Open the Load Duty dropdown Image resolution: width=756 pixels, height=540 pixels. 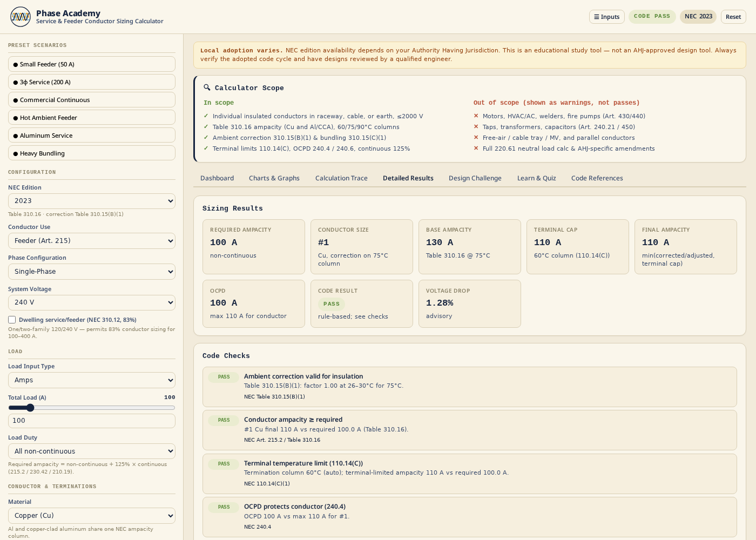pos(92,451)
